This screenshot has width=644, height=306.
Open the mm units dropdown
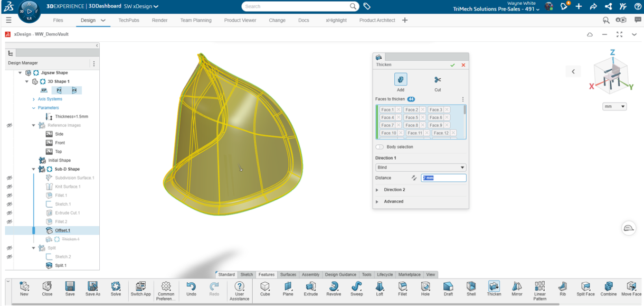click(614, 106)
